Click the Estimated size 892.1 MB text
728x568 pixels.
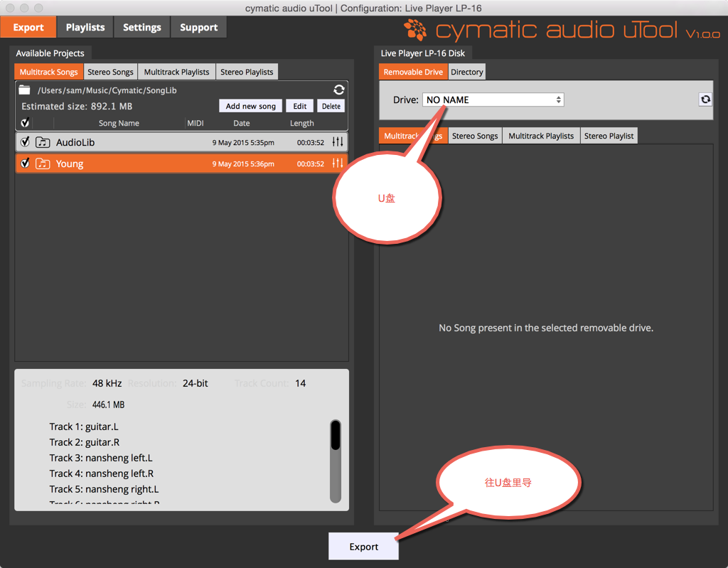click(x=77, y=107)
